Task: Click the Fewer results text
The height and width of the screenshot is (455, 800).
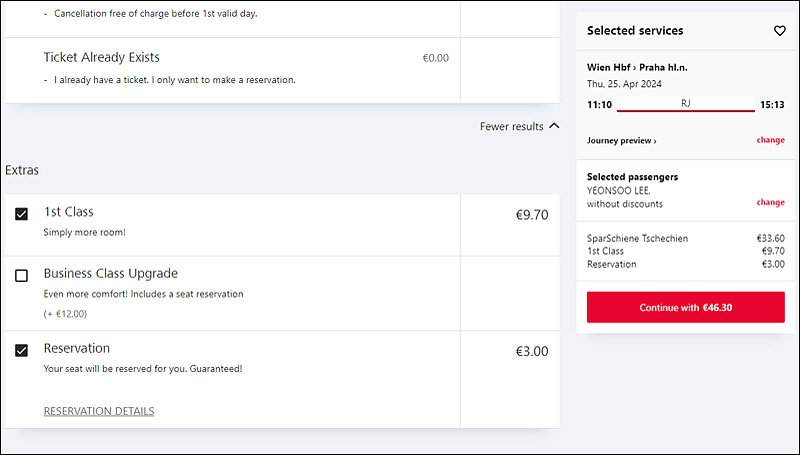Action: pos(511,127)
